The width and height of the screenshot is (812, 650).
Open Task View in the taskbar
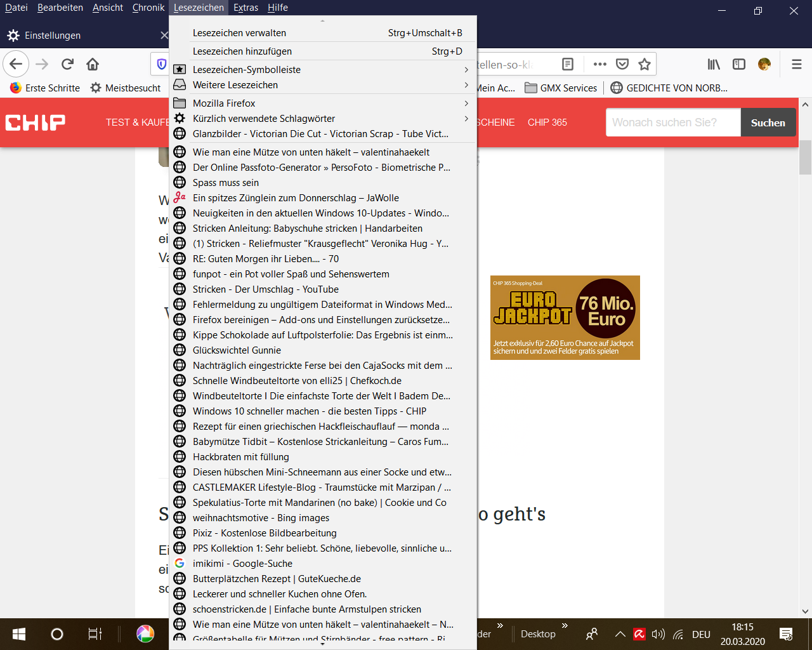[95, 634]
